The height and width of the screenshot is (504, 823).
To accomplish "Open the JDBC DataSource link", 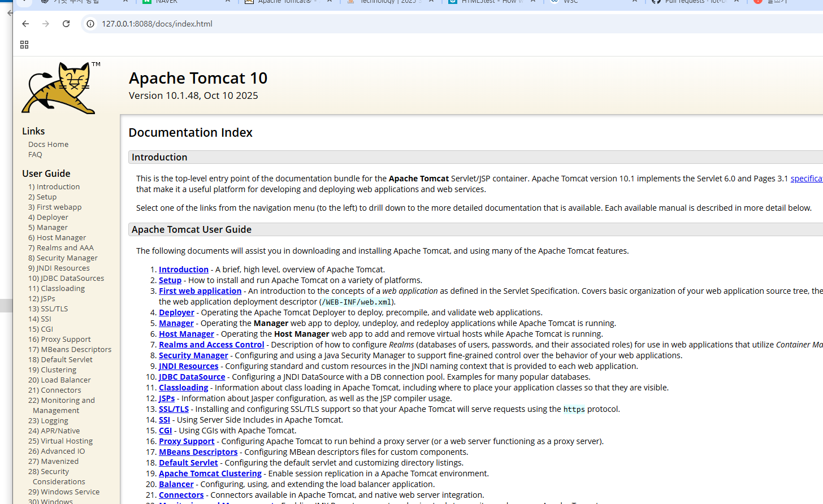I will (x=192, y=377).
